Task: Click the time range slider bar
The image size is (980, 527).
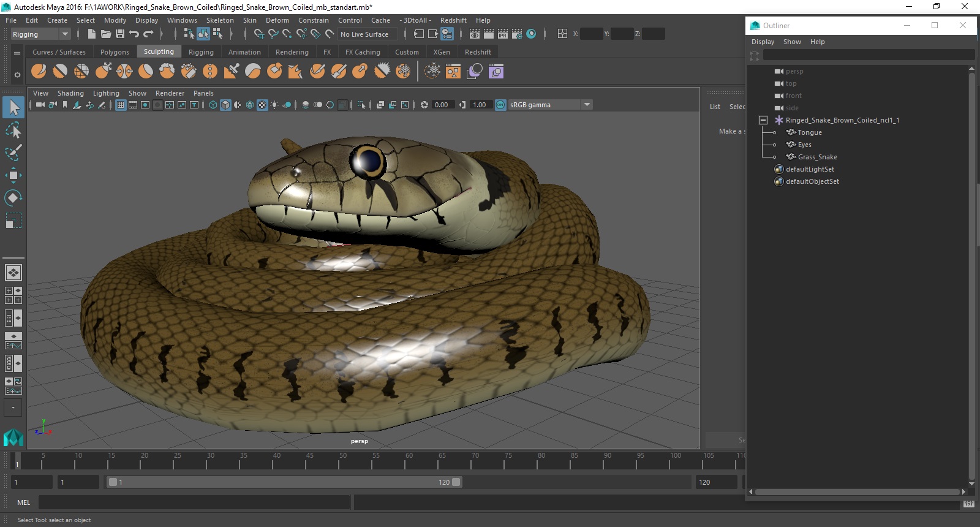Action: pyautogui.click(x=284, y=482)
